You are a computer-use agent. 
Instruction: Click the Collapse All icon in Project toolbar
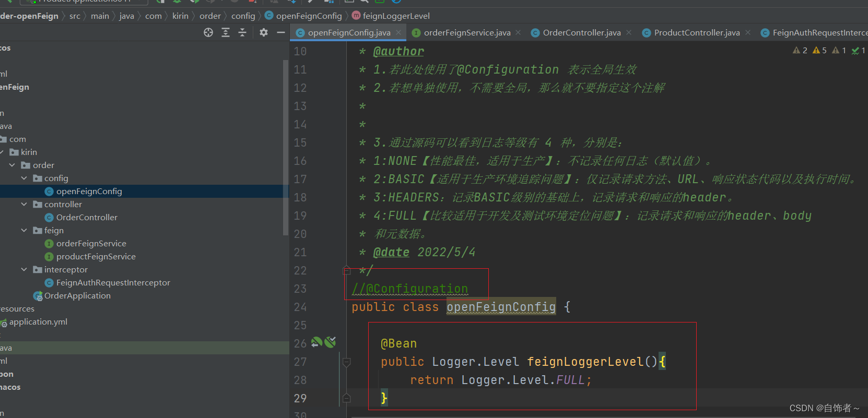click(x=242, y=32)
